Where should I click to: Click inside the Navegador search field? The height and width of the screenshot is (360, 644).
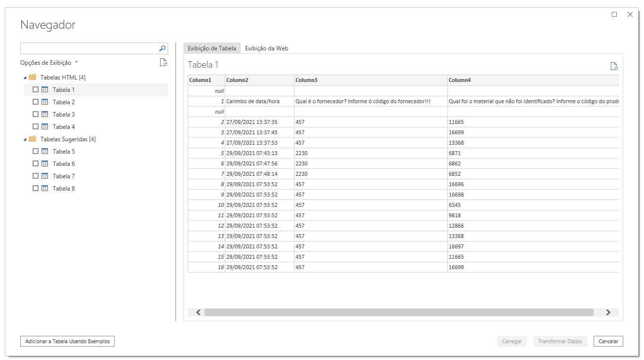click(x=89, y=48)
